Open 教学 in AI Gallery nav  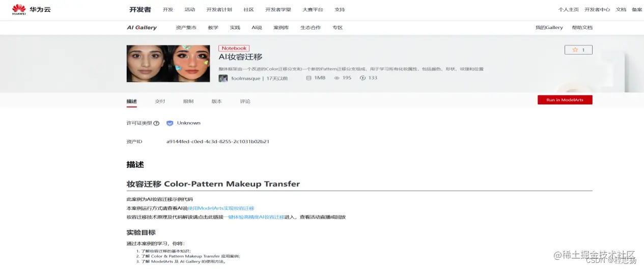point(213,28)
